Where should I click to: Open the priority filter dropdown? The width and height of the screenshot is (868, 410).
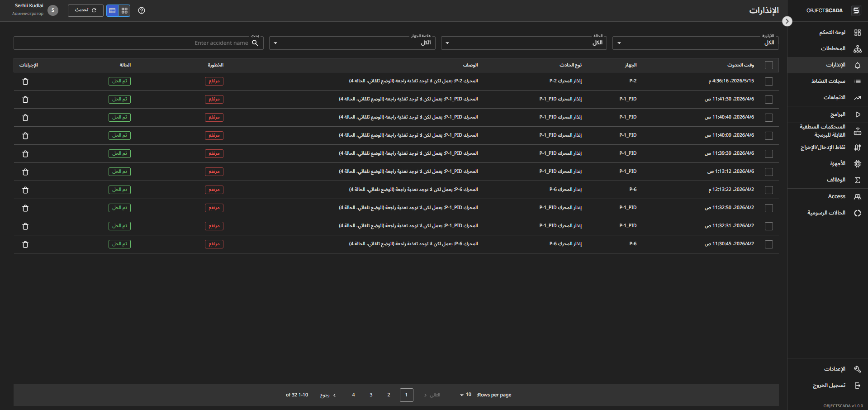(x=696, y=43)
